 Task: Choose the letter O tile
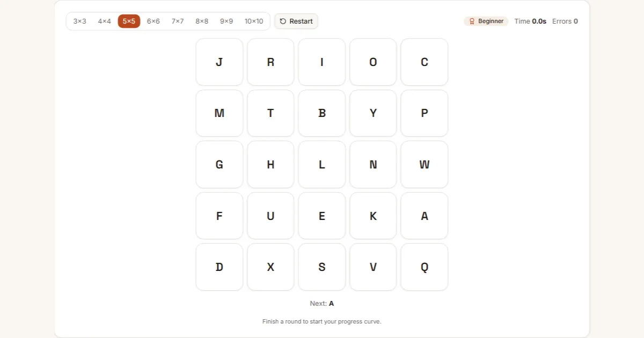click(373, 62)
